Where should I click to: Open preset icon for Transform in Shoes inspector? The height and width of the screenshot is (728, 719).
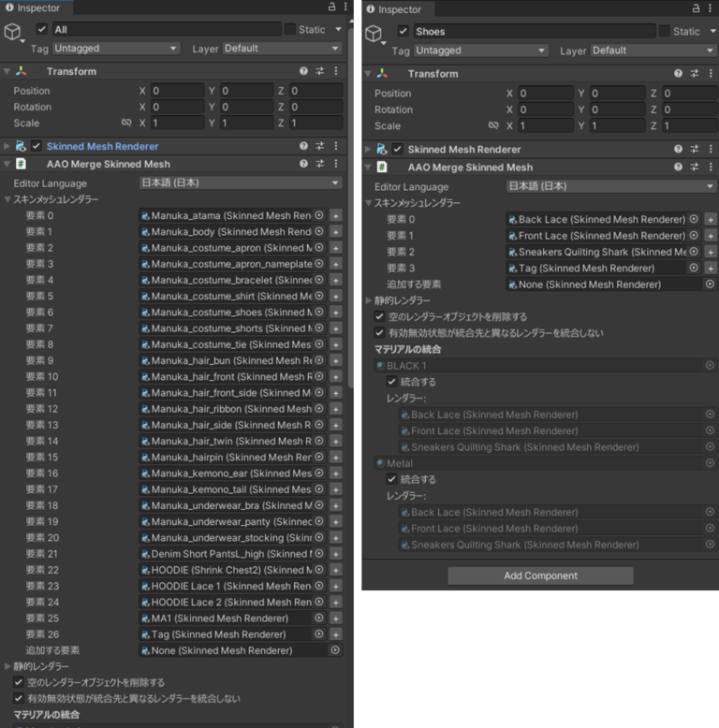(x=694, y=73)
